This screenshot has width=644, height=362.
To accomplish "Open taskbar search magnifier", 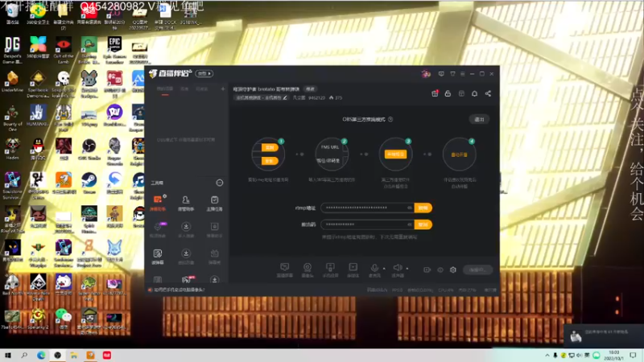I will coord(24,356).
